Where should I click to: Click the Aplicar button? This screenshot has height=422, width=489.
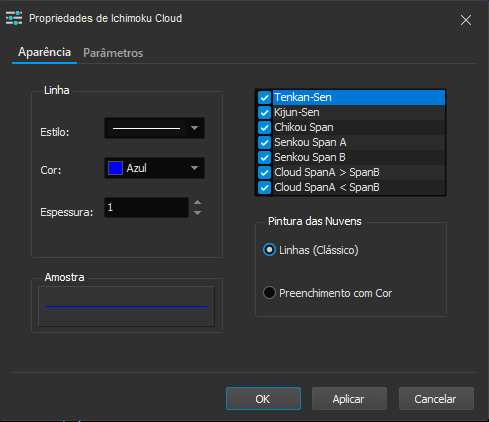click(349, 399)
